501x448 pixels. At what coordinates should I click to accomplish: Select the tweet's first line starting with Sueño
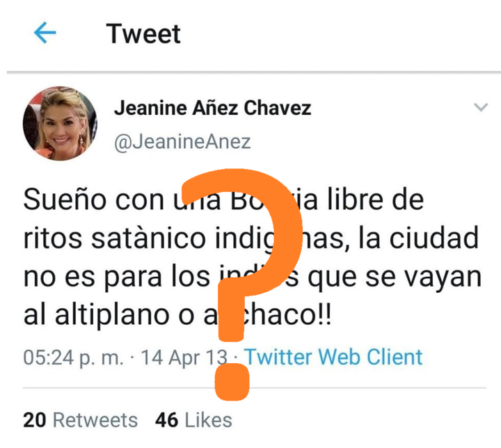pyautogui.click(x=223, y=200)
